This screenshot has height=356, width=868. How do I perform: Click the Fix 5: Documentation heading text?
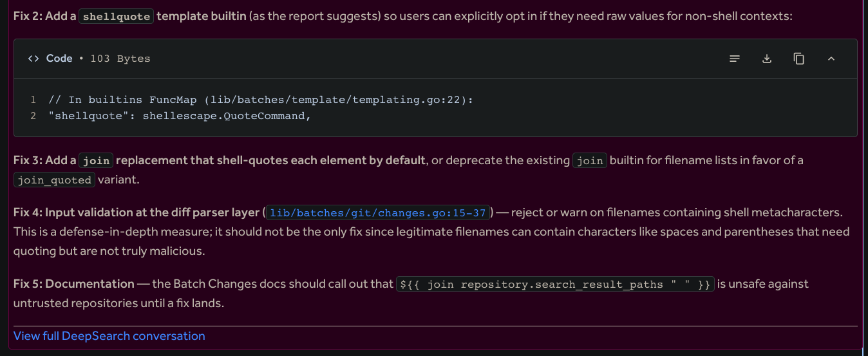point(74,284)
